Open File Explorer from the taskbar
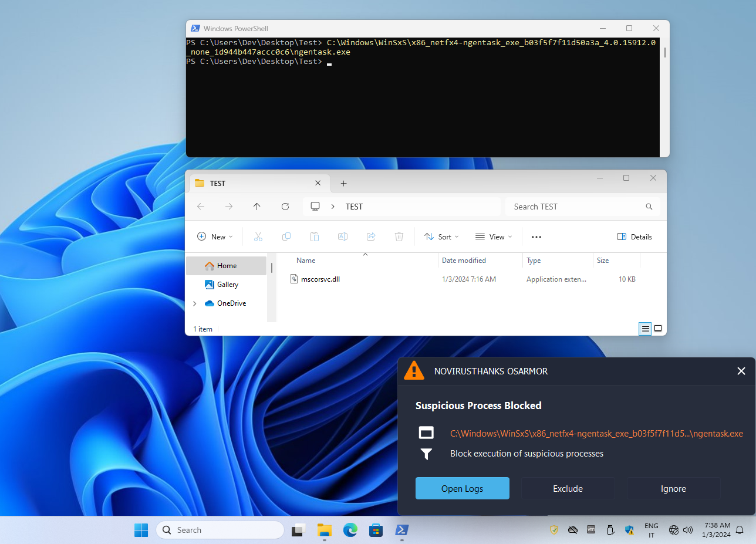The image size is (756, 544). tap(325, 530)
